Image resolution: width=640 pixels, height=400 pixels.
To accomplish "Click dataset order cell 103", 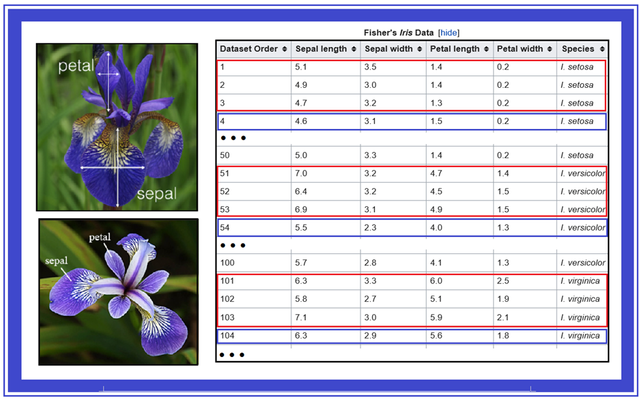I will (x=227, y=318).
